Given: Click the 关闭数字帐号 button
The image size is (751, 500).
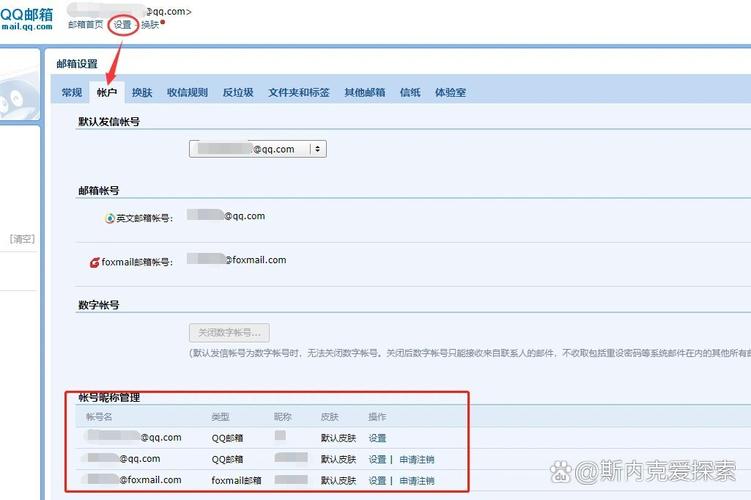Looking at the screenshot, I should (x=229, y=332).
